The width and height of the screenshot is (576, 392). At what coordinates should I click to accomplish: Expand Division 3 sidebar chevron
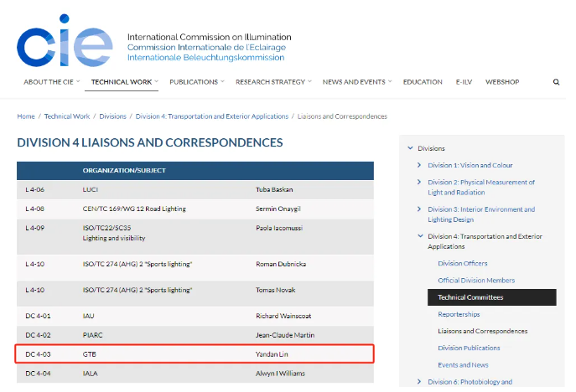tap(419, 209)
